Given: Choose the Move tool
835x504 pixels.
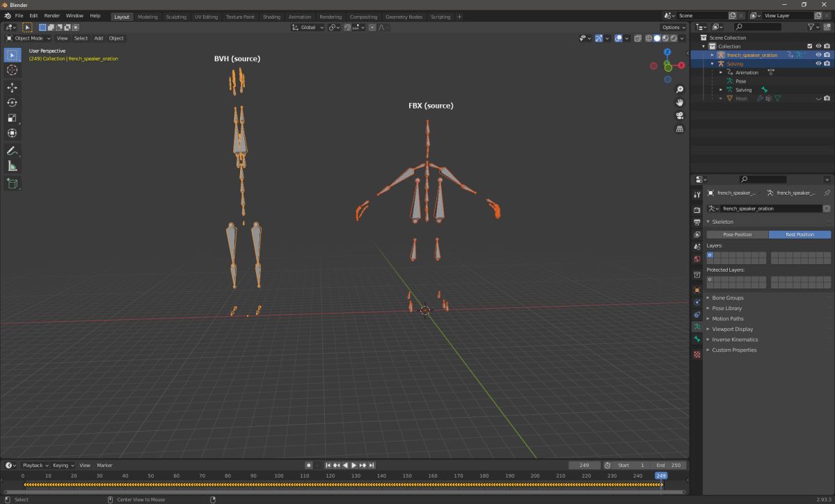Looking at the screenshot, I should [13, 88].
